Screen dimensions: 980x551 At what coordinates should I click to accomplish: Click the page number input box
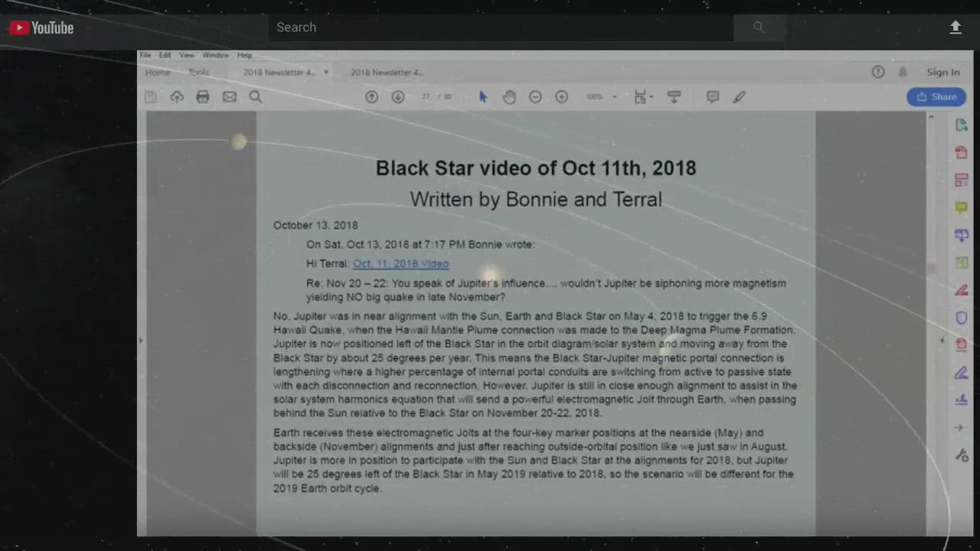point(426,97)
